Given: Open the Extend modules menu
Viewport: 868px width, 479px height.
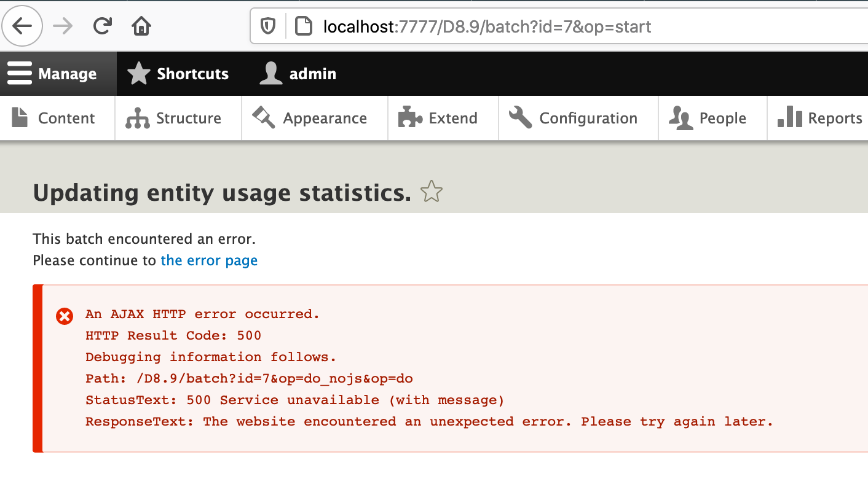Looking at the screenshot, I should pos(438,118).
